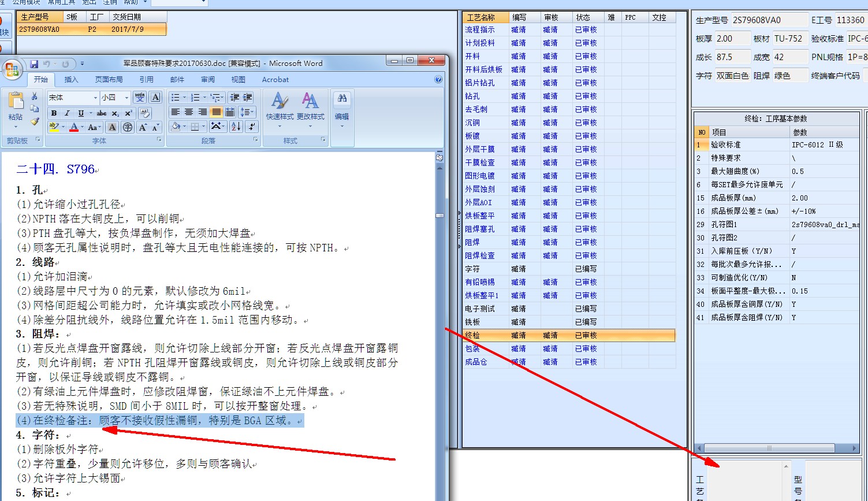Open the 编辑 editing button
The width and height of the screenshot is (868, 501).
point(342,110)
